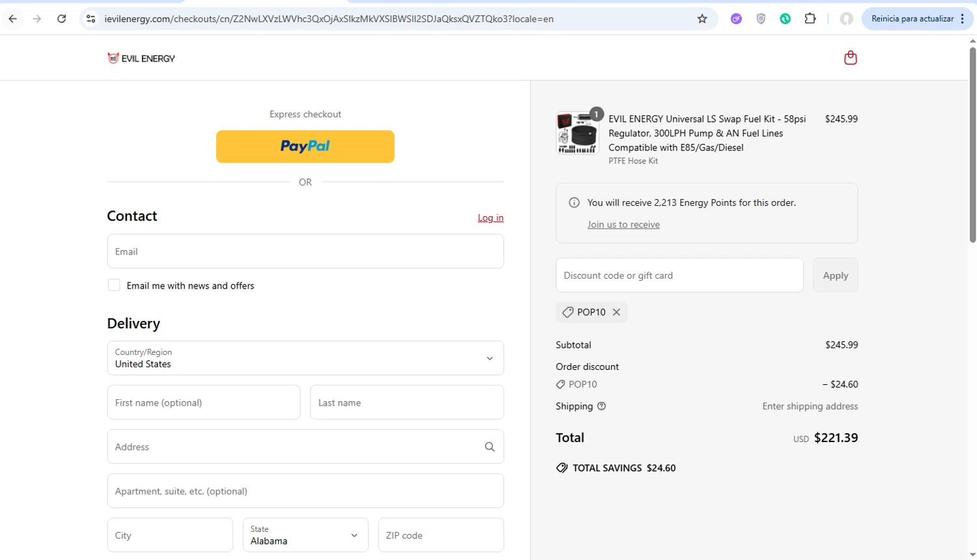Click the total savings tag icon

[x=562, y=468]
